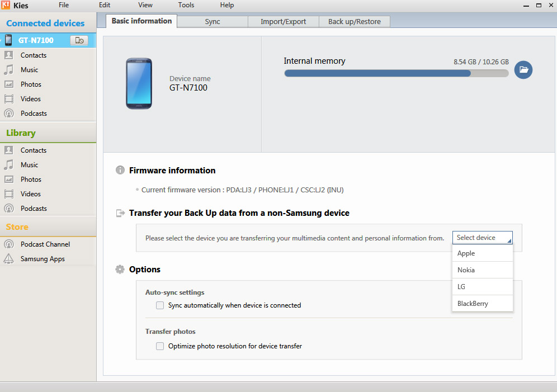Click the Kies application logo icon

pyautogui.click(x=6, y=4)
